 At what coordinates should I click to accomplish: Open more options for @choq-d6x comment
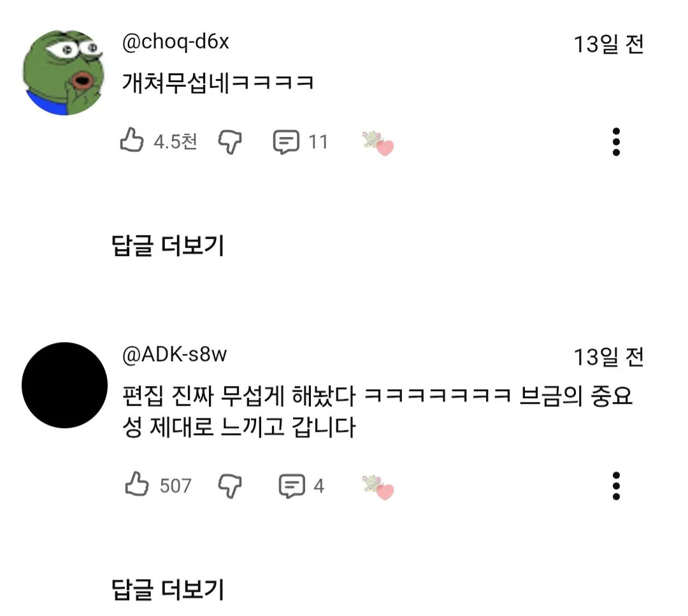(616, 141)
